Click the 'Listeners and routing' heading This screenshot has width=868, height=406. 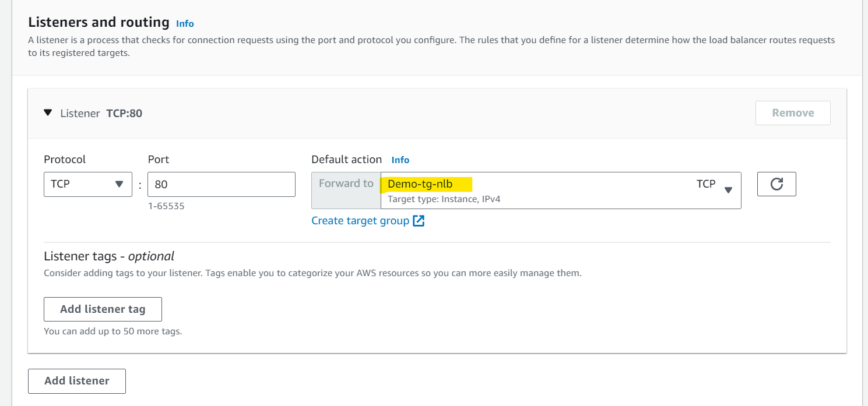[x=99, y=22]
